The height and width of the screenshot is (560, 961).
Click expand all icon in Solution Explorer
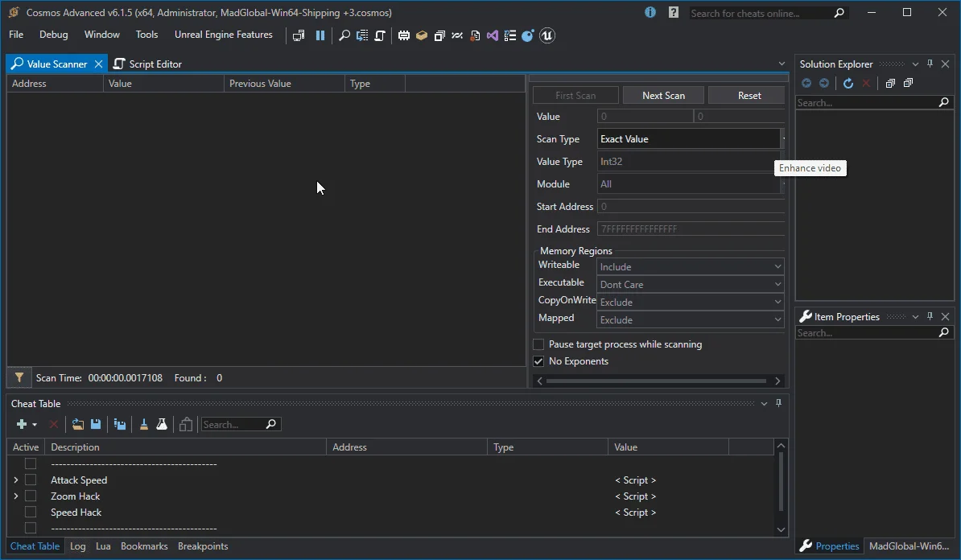click(890, 84)
